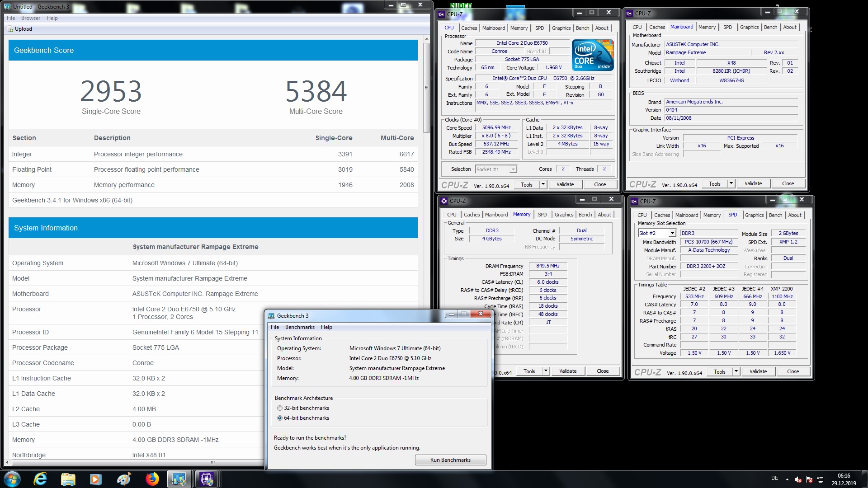This screenshot has height=488, width=868.
Task: Click the XMP-2200 frequency 1100 MHz cell
Action: coord(782,297)
